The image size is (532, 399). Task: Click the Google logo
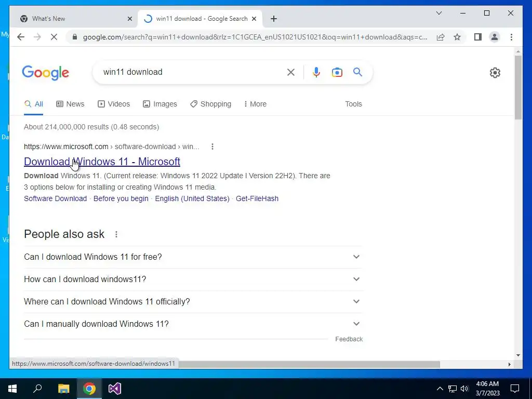tap(46, 73)
